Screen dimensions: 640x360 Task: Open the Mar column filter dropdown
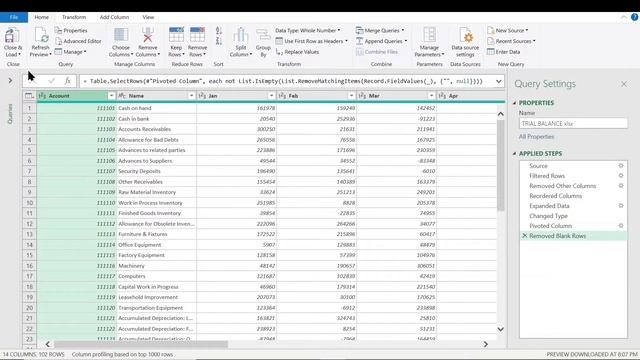click(431, 96)
